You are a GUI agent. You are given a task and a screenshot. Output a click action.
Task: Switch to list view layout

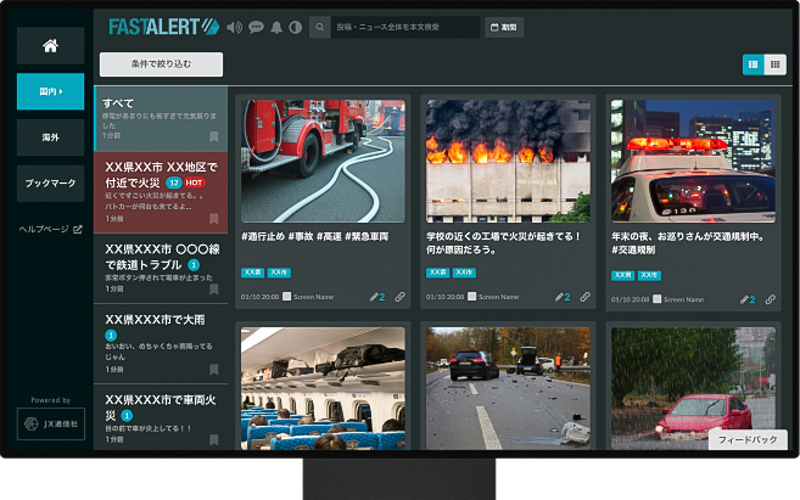[x=752, y=64]
